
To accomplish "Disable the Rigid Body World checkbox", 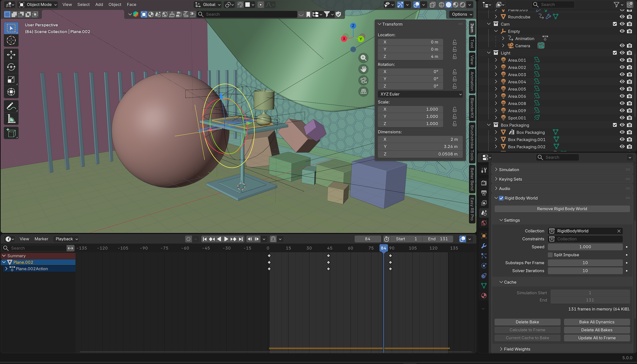I will 501,198.
